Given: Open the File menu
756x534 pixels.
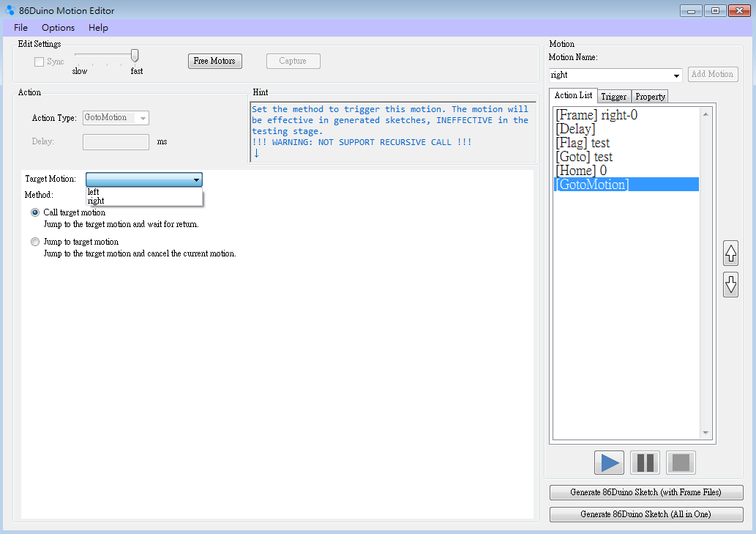Looking at the screenshot, I should [20, 28].
